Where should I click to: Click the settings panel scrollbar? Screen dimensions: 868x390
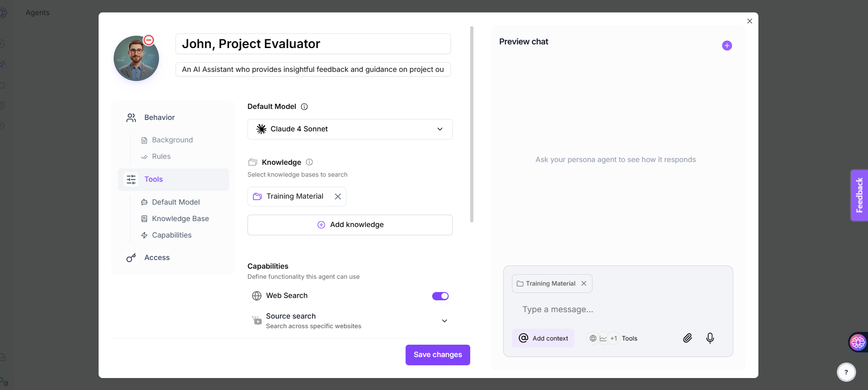tap(472, 125)
